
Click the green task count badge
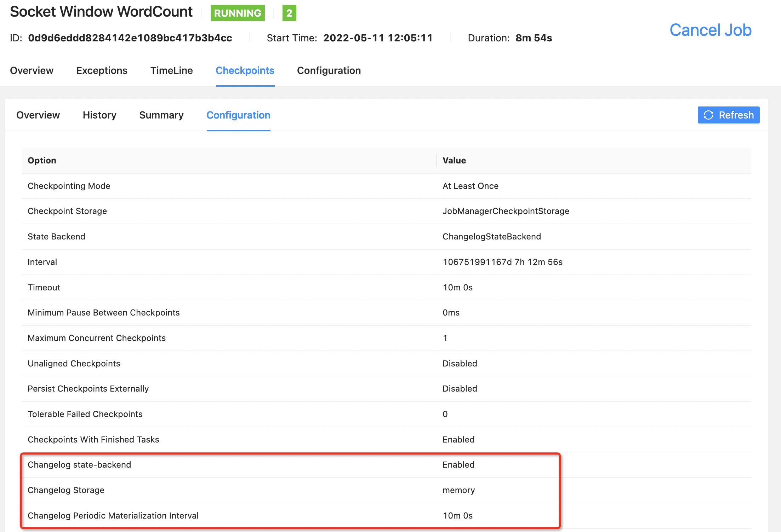[289, 13]
